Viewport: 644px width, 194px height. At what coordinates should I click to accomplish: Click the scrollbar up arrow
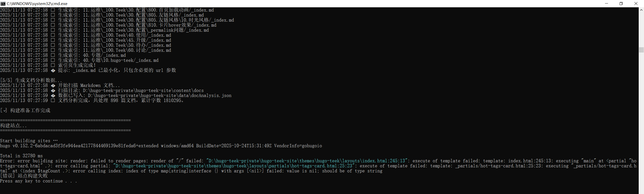tap(641, 10)
